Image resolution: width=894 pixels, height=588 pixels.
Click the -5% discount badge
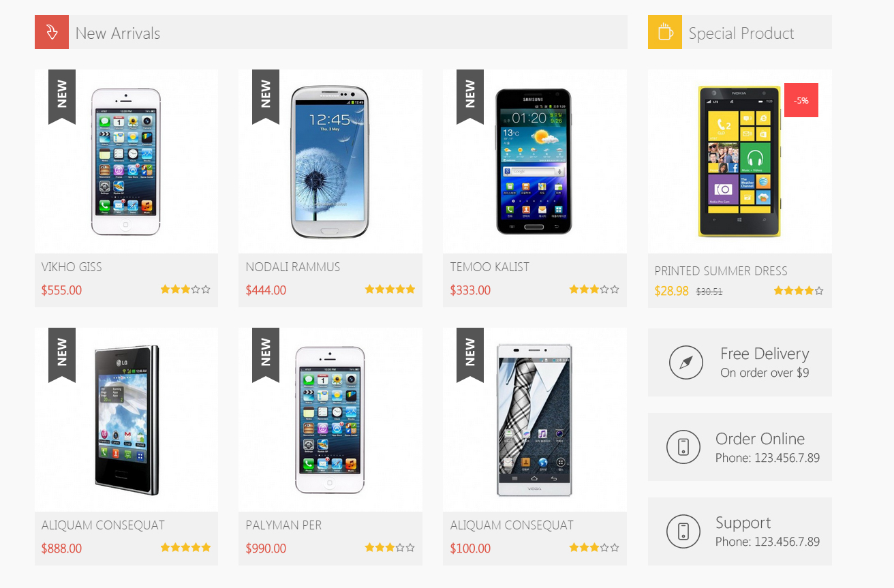[x=801, y=100]
